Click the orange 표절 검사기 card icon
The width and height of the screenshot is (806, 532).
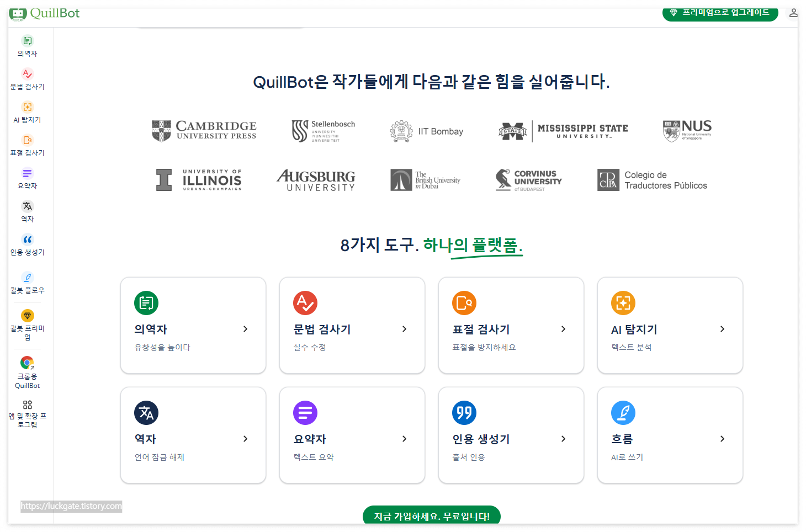click(x=464, y=303)
